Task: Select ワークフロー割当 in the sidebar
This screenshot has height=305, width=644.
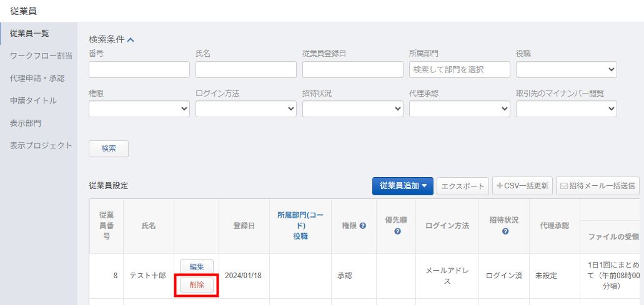Action: (41, 56)
